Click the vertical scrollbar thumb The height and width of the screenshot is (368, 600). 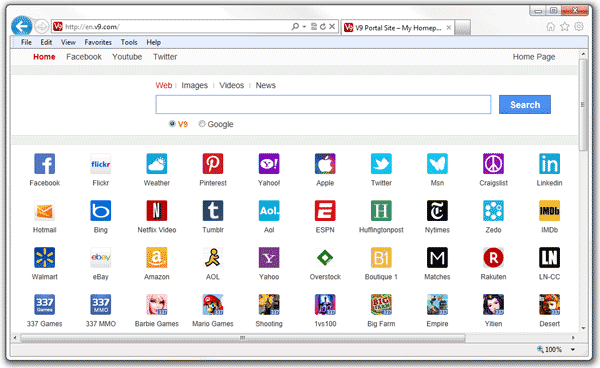click(583, 104)
